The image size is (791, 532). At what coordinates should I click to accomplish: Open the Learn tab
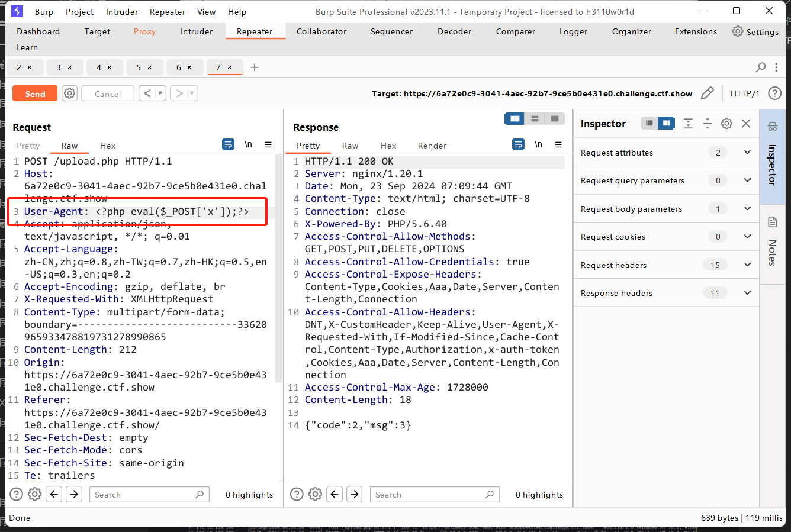coord(27,47)
